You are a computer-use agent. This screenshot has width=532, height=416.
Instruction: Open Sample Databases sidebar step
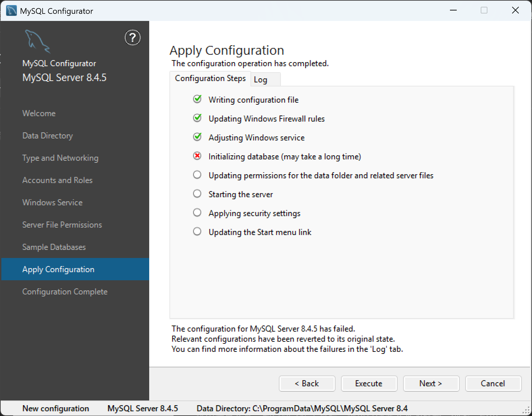coord(54,247)
